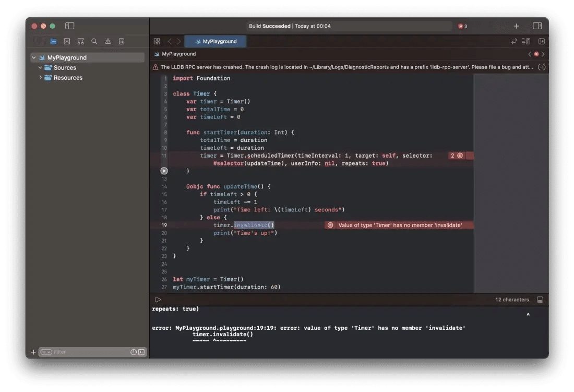
Task: Run playground up to line 12
Action: click(x=164, y=171)
